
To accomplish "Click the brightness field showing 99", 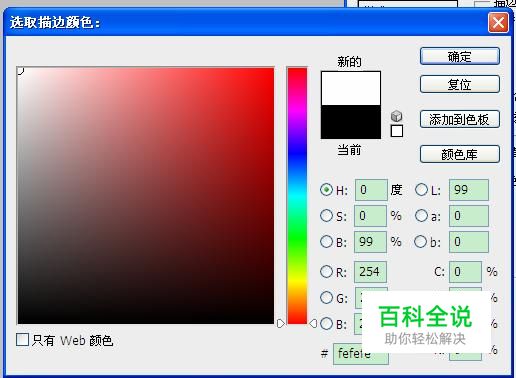I will [370, 242].
